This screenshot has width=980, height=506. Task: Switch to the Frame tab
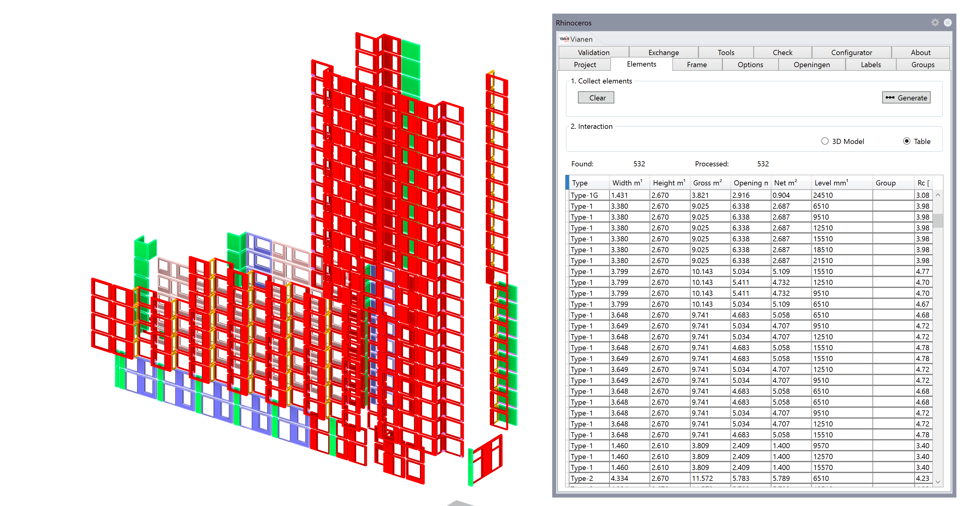coord(697,65)
